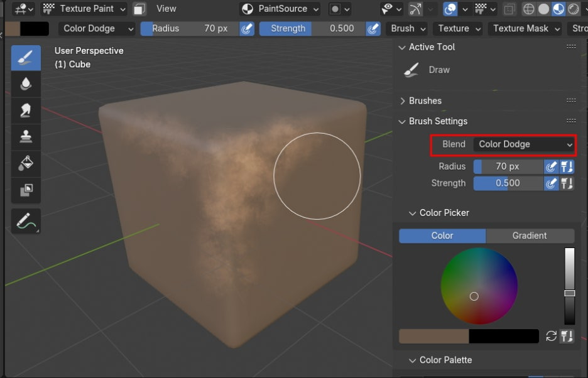Expand the Brushes panel
The image size is (588, 378).
point(402,101)
